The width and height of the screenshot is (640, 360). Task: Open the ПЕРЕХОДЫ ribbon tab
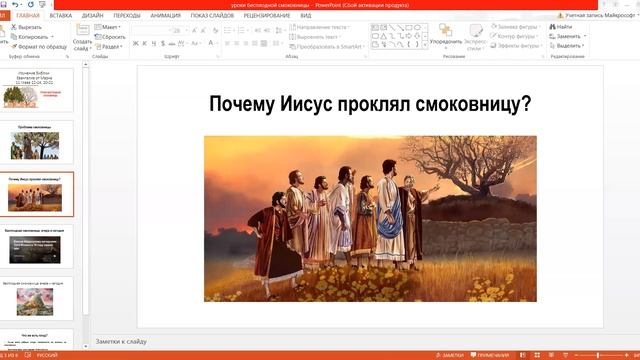click(x=127, y=16)
